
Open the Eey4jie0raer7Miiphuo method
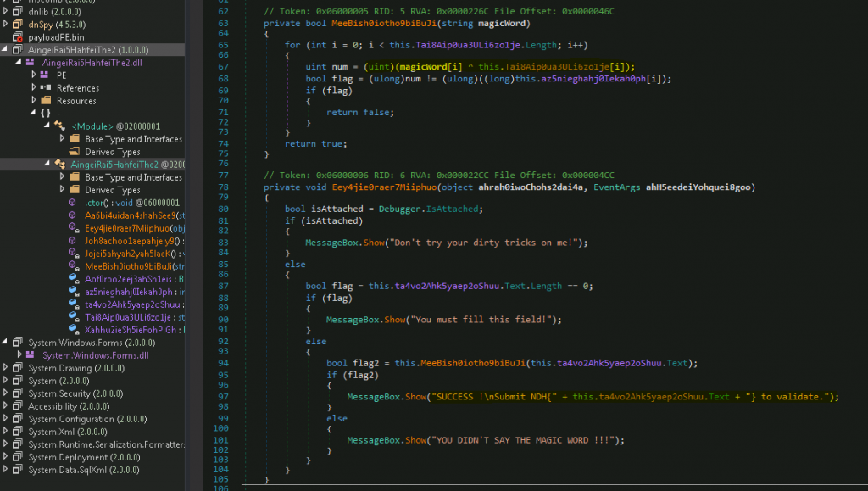(73, 227)
